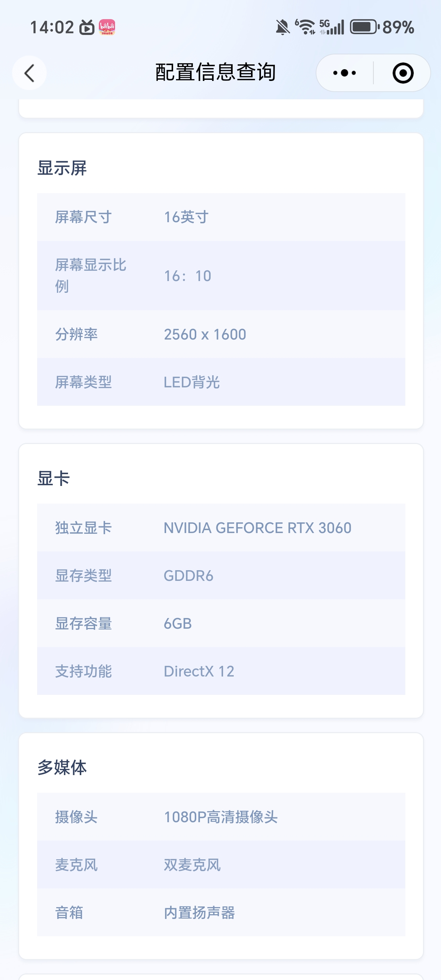The image size is (441, 980).
Task: Select the 分辨率 2560 x 1600 row
Action: [x=221, y=334]
